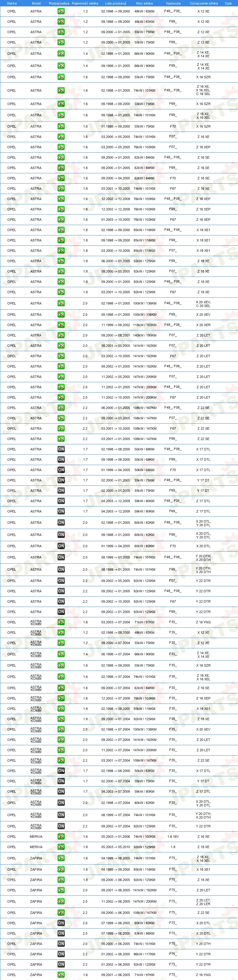The image size is (238, 980).
Task: Click the 07.1999 -> 06.2000 production years cell
Action: (x=116, y=933)
